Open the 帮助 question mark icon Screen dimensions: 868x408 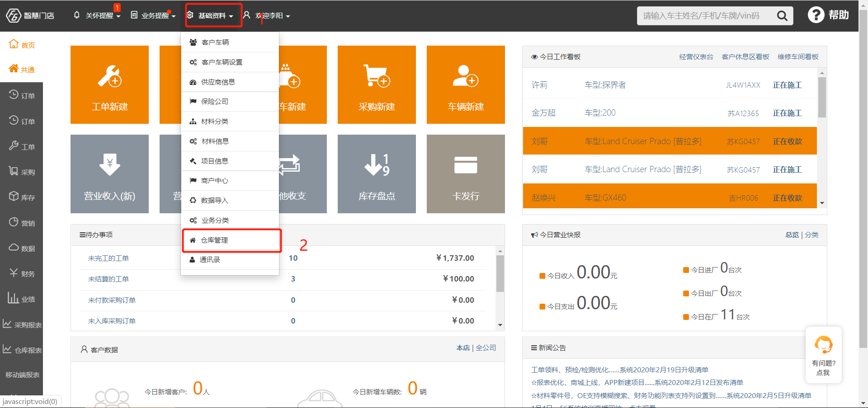click(x=816, y=15)
